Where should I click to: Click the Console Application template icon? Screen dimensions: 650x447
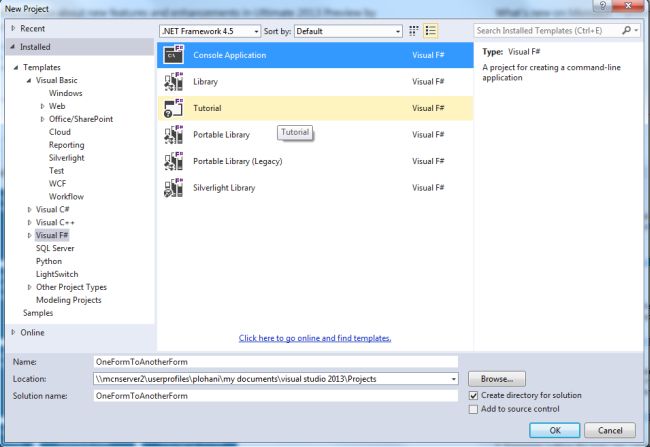[173, 54]
